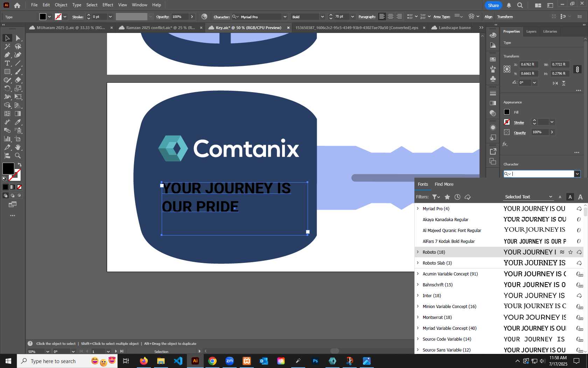Image resolution: width=588 pixels, height=368 pixels.
Task: Pick the Line Segment tool
Action: click(18, 63)
